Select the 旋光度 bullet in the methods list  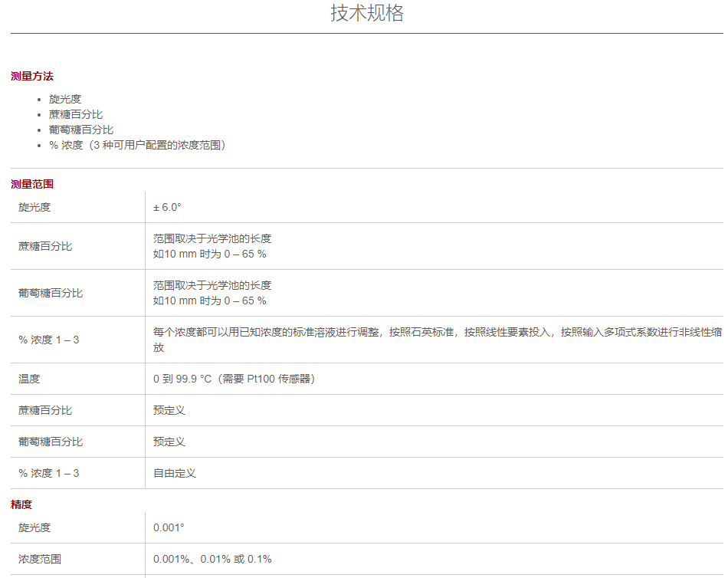(x=65, y=99)
